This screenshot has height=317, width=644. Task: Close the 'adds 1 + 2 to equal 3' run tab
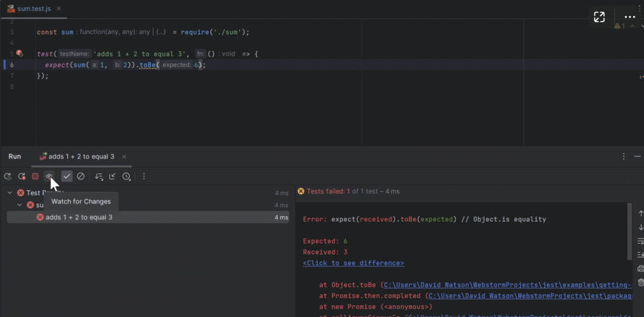pyautogui.click(x=124, y=157)
